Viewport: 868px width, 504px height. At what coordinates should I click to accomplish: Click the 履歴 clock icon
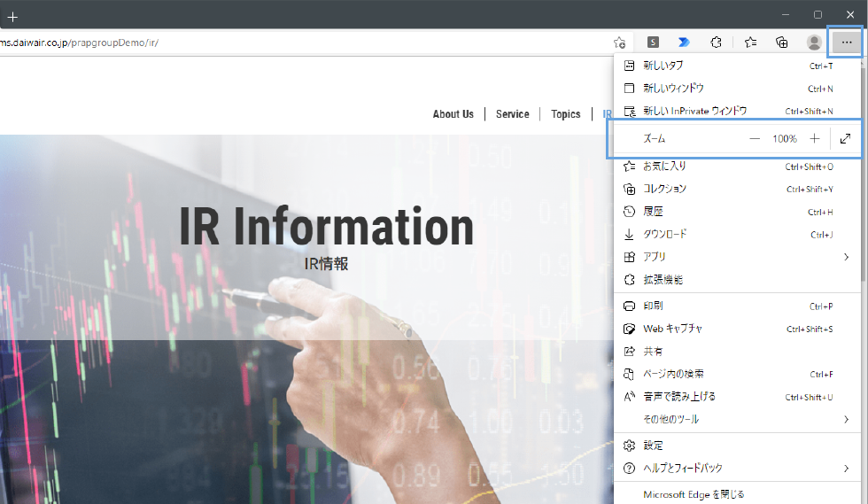(x=629, y=212)
